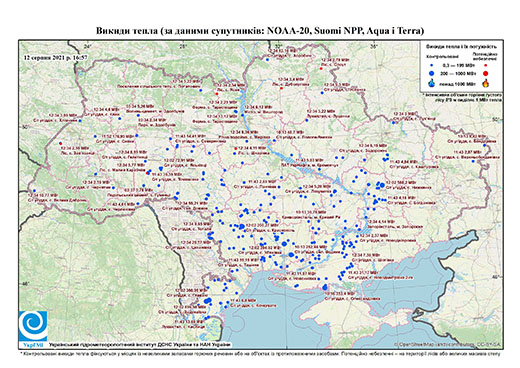Click the legend heading text
Image resolution: width=520 pixels, height=368 pixels.
click(461, 47)
